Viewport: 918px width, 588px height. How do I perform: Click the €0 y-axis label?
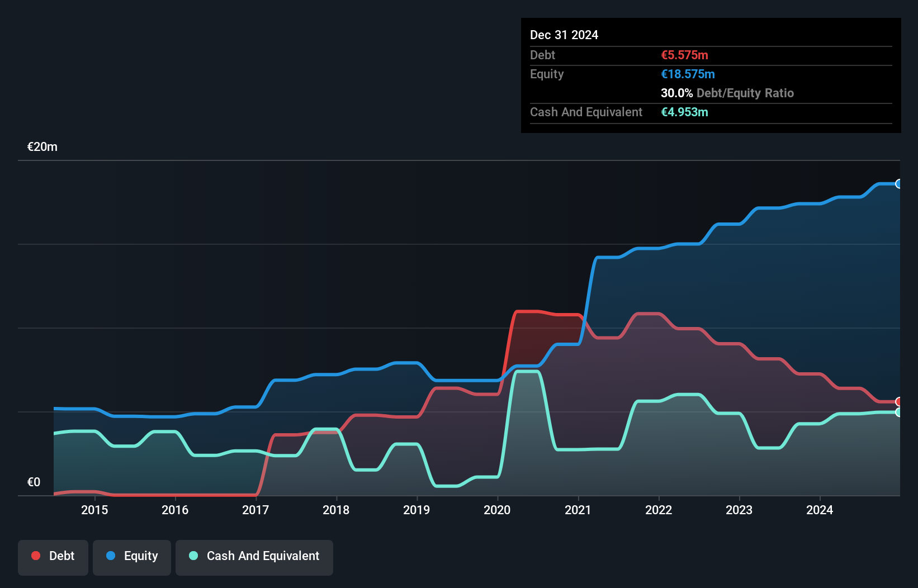coord(34,482)
